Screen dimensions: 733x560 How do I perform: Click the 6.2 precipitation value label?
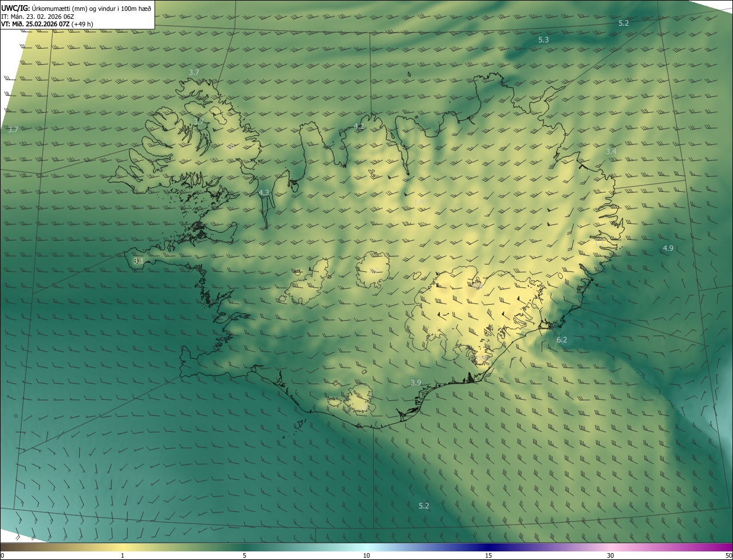coord(562,340)
